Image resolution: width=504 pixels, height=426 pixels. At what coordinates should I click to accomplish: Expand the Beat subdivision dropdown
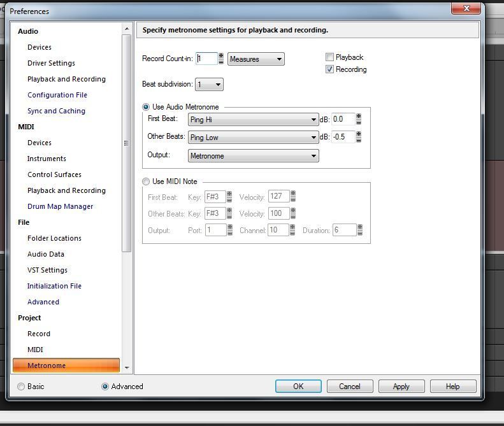coord(209,85)
